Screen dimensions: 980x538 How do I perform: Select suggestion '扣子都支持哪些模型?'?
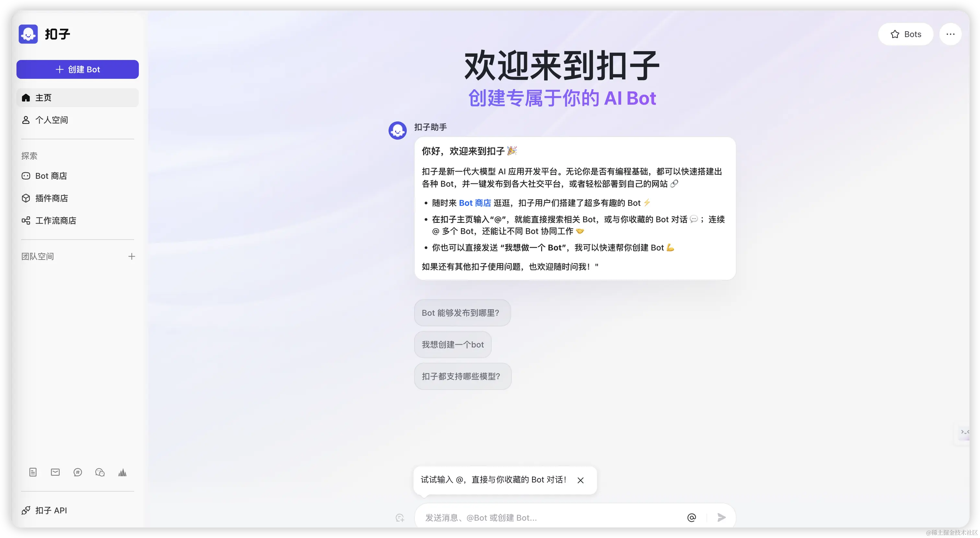click(462, 376)
